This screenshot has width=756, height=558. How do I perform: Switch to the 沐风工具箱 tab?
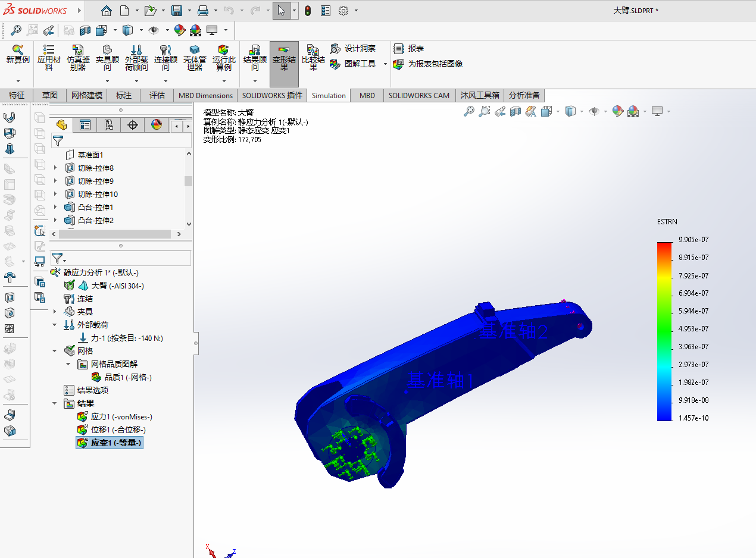pos(480,95)
